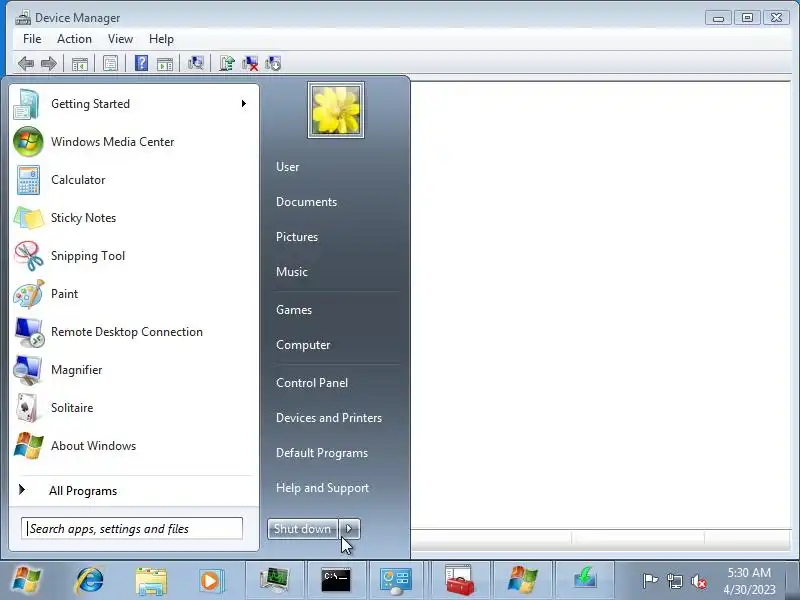Viewport: 800px width, 600px height.
Task: Click the Uninstall device toolbar icon with red X
Action: 250,63
